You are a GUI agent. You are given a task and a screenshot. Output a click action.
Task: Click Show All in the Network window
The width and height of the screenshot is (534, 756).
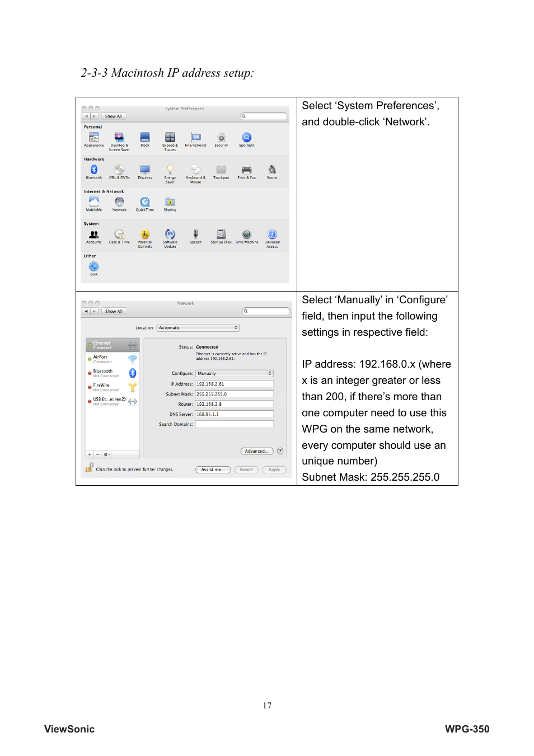(x=114, y=311)
